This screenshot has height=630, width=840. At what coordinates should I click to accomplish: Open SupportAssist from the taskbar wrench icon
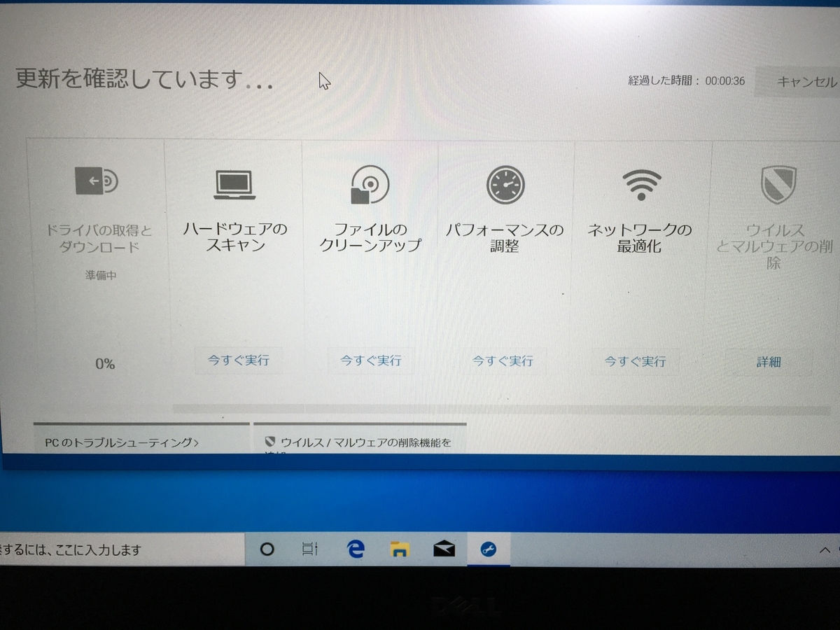pos(487,549)
